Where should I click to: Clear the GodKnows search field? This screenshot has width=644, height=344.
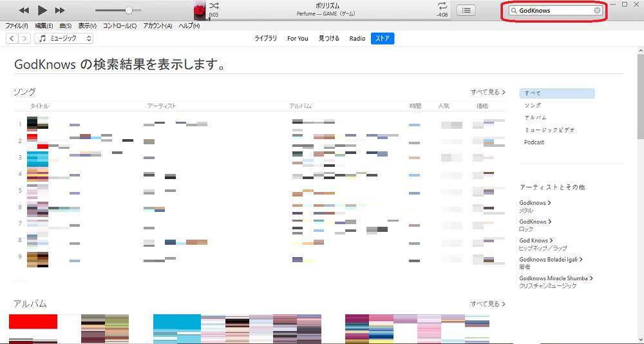coord(597,10)
